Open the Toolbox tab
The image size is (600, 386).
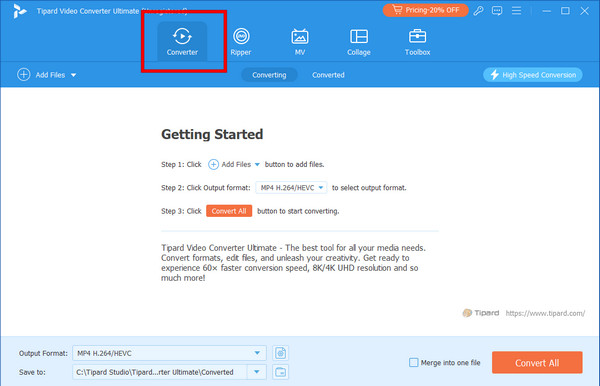(x=417, y=41)
